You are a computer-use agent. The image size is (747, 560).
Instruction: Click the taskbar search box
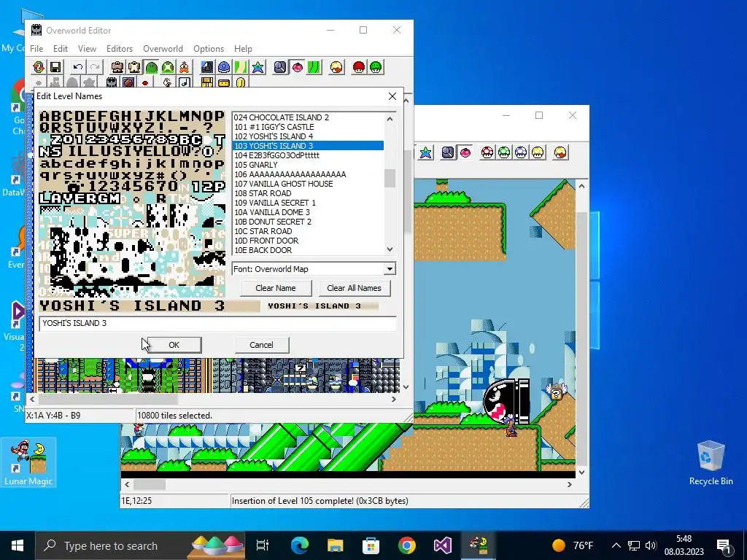click(139, 545)
